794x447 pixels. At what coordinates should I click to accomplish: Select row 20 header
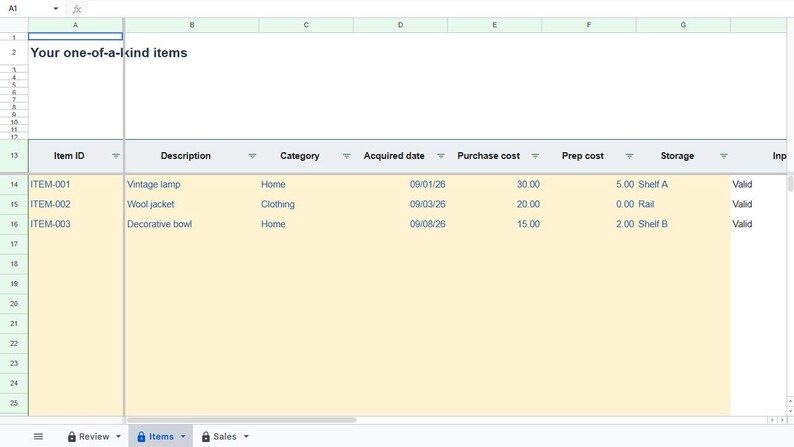point(14,304)
